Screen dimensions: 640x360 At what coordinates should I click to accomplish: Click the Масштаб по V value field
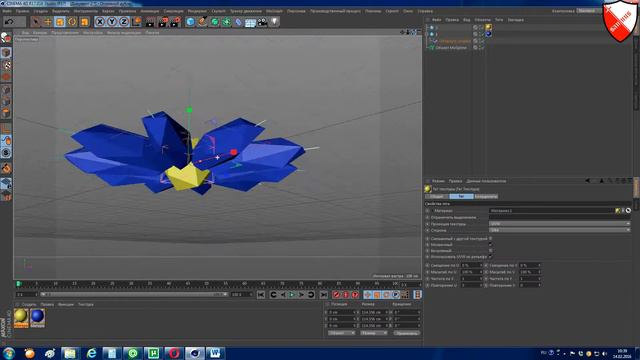pyautogui.click(x=529, y=272)
